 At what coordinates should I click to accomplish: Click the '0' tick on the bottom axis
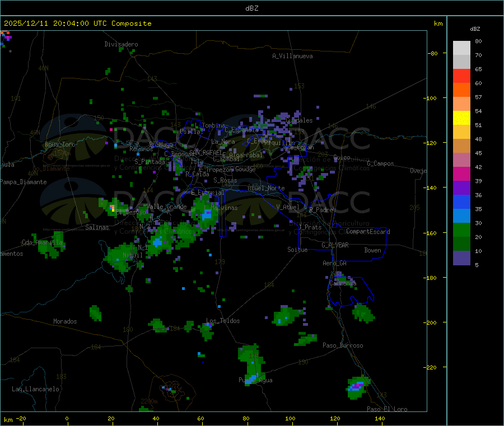pyautogui.click(x=67, y=418)
